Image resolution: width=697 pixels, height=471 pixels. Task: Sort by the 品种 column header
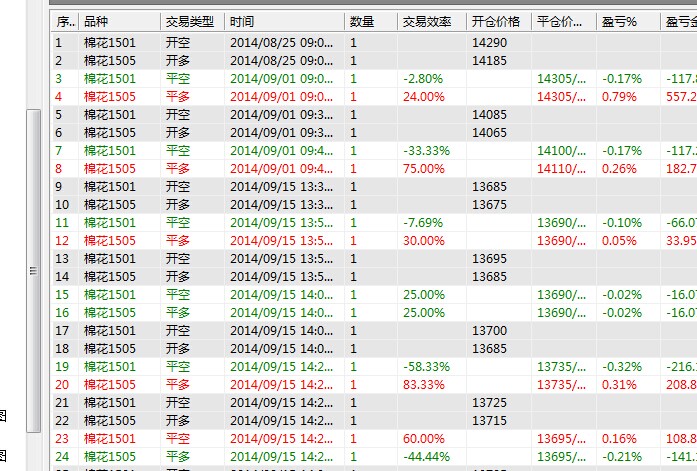120,21
